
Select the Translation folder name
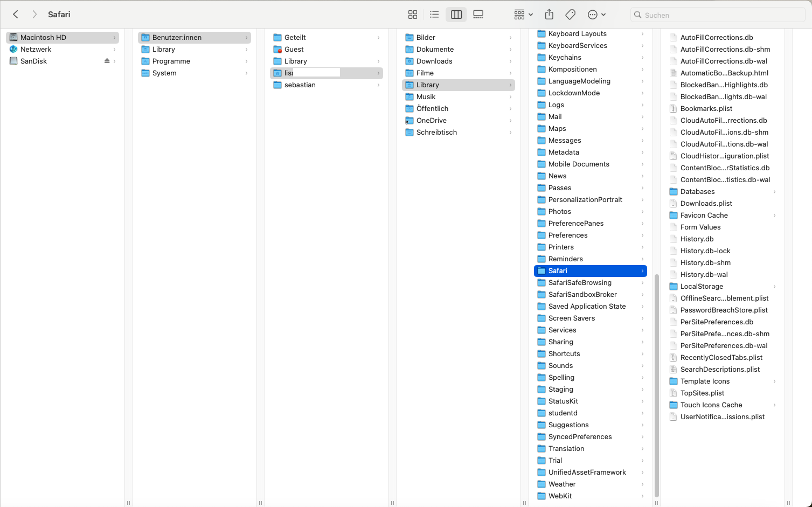(566, 448)
